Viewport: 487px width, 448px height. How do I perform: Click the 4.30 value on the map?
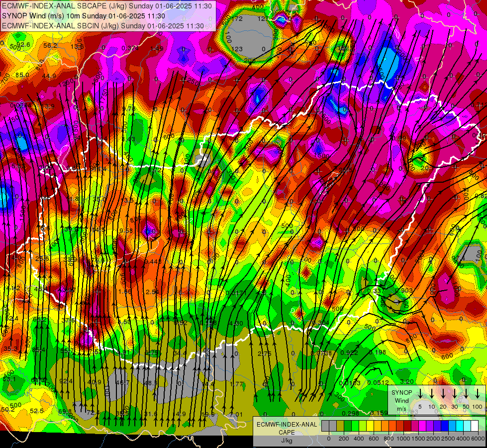coord(236,324)
